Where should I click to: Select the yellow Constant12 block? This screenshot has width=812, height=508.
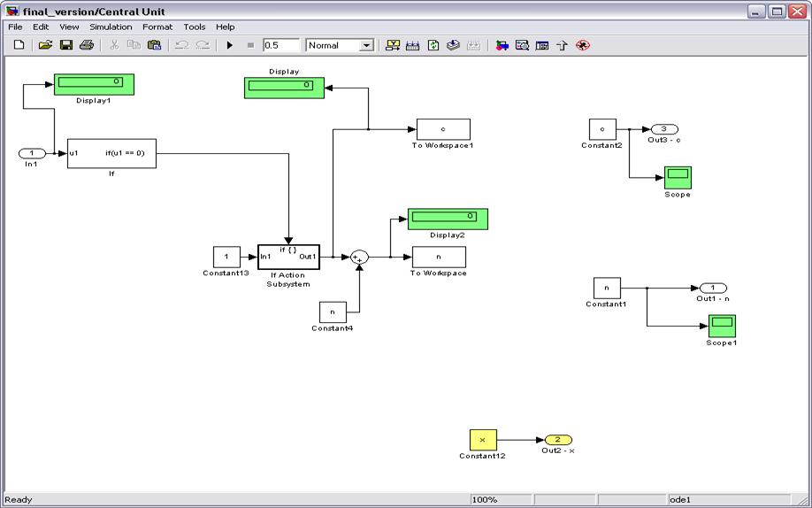pos(483,440)
